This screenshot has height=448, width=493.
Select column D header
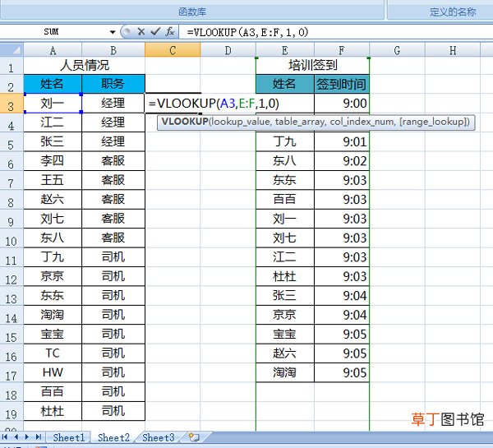click(x=228, y=50)
